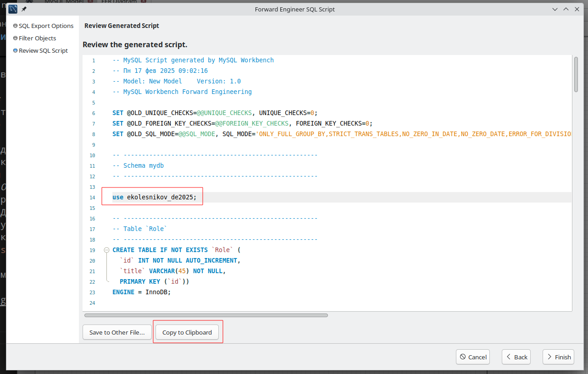The width and height of the screenshot is (588, 374).
Task: Click line number 19 in the gutter
Action: 92,250
